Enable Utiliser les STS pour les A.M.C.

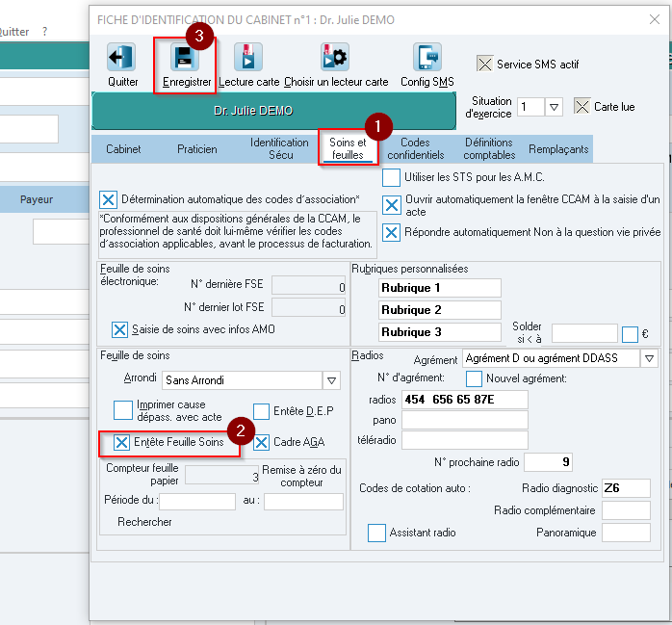tap(391, 177)
